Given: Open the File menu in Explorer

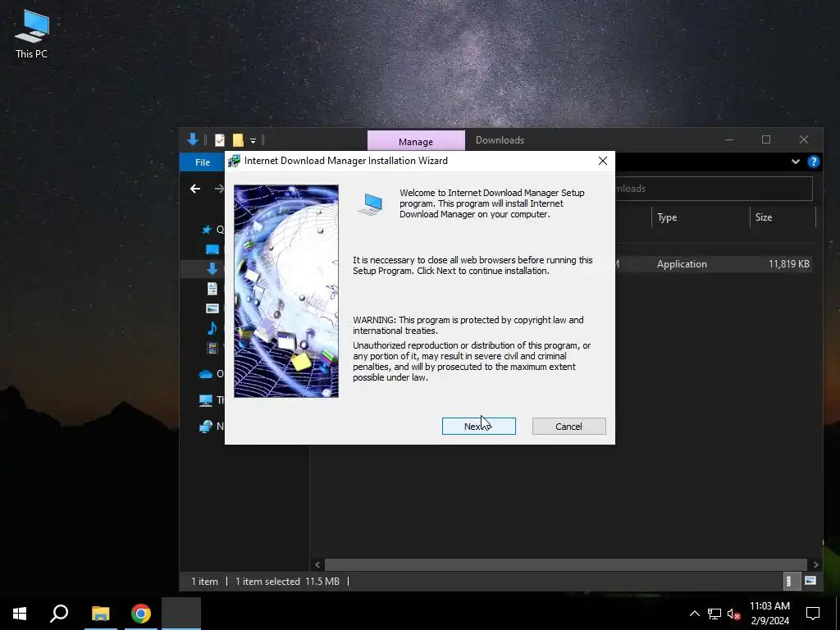Looking at the screenshot, I should pyautogui.click(x=203, y=162).
